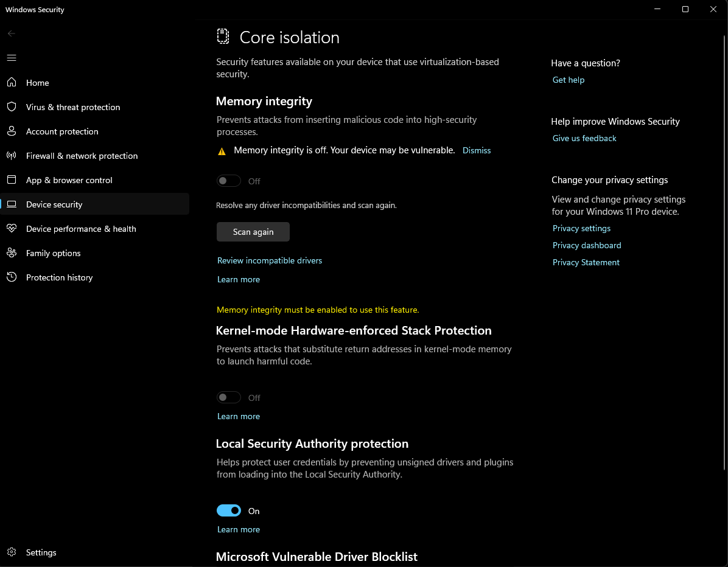The image size is (728, 567).
Task: Maximize the Windows Security window
Action: coord(685,9)
